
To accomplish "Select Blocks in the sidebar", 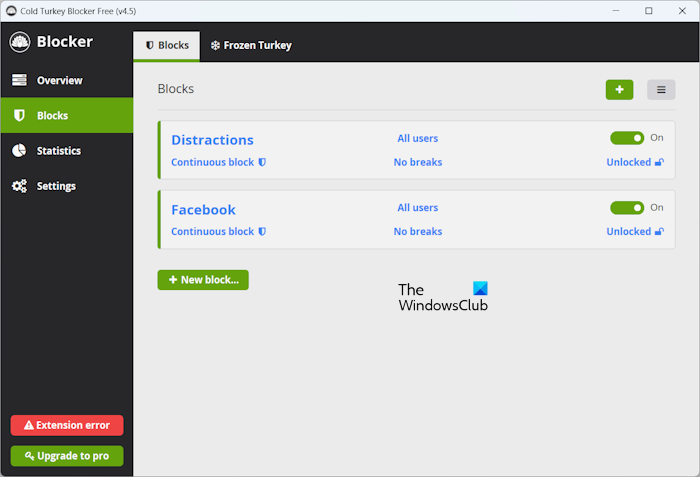I will coord(67,115).
